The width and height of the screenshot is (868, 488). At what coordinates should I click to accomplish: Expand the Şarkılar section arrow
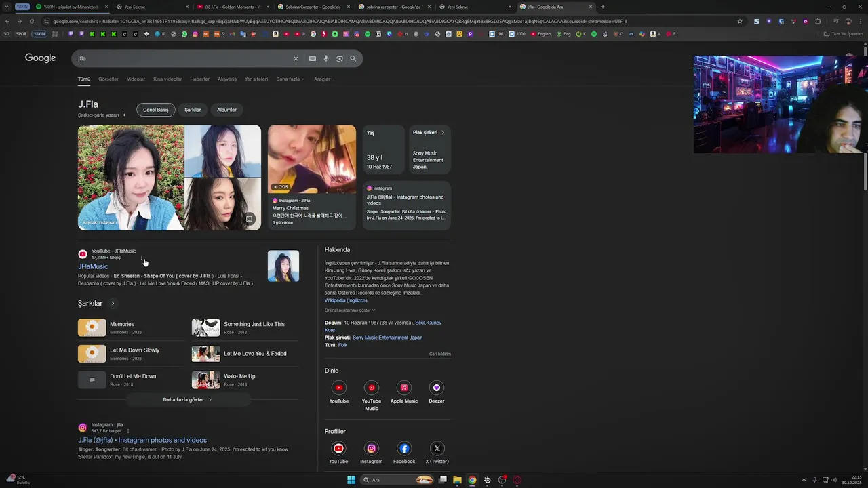(113, 303)
